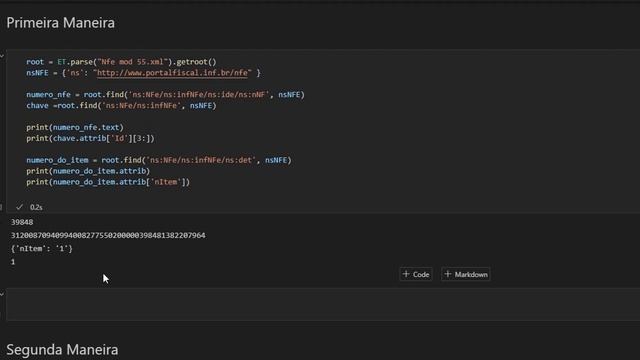
Task: Click the Primeira Maneira heading
Action: pos(60,23)
